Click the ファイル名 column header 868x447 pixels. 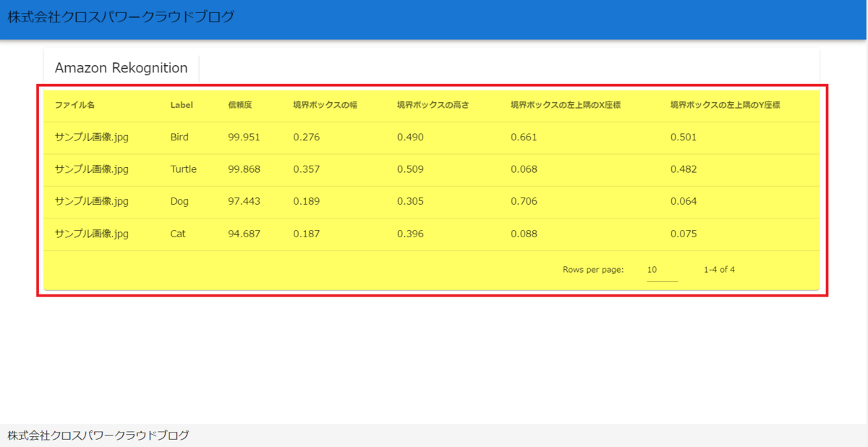tap(75, 105)
